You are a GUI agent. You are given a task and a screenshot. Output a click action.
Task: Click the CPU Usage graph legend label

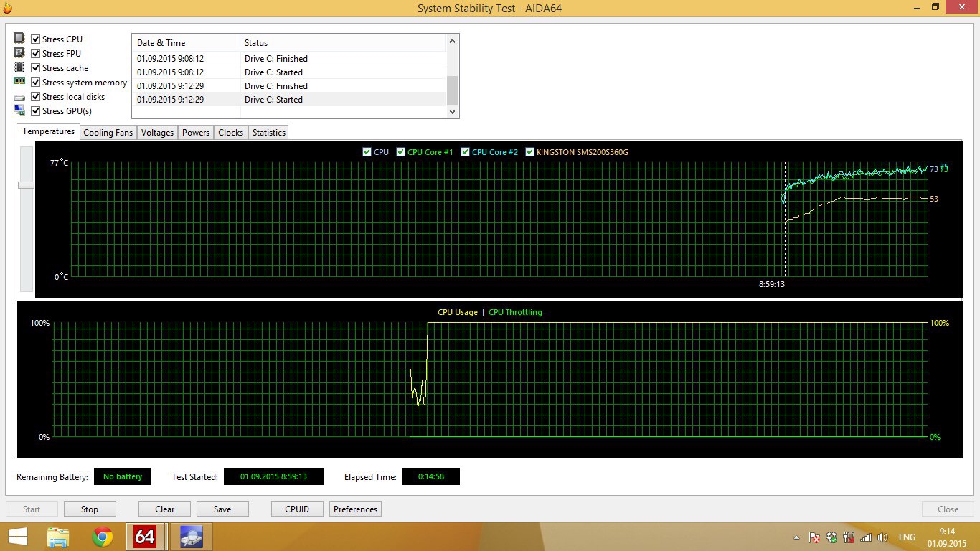coord(458,312)
